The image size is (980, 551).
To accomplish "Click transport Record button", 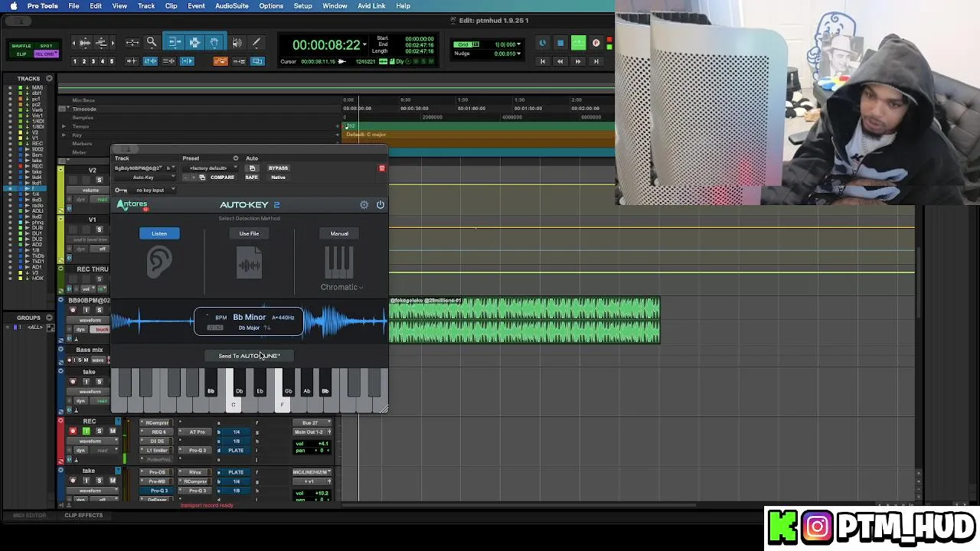I will (596, 43).
